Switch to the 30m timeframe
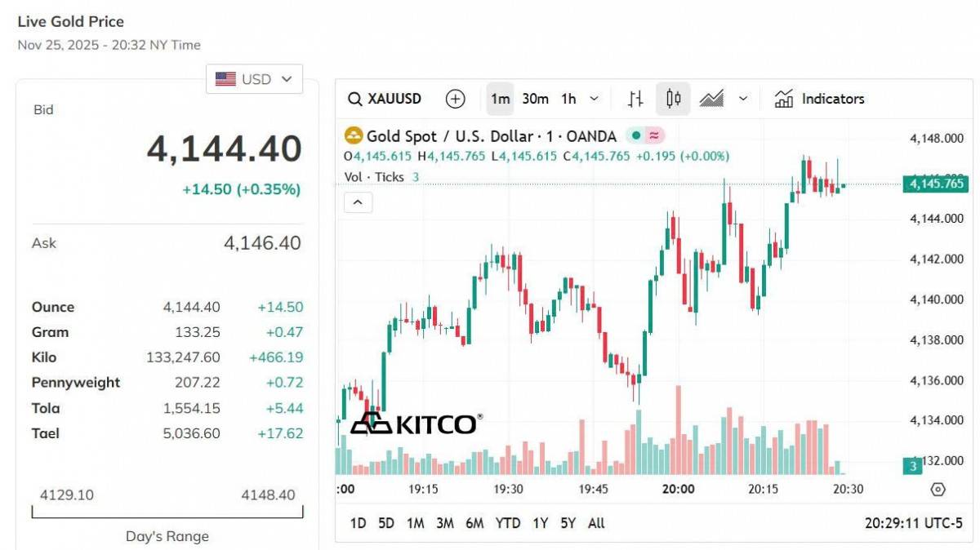 click(x=535, y=100)
